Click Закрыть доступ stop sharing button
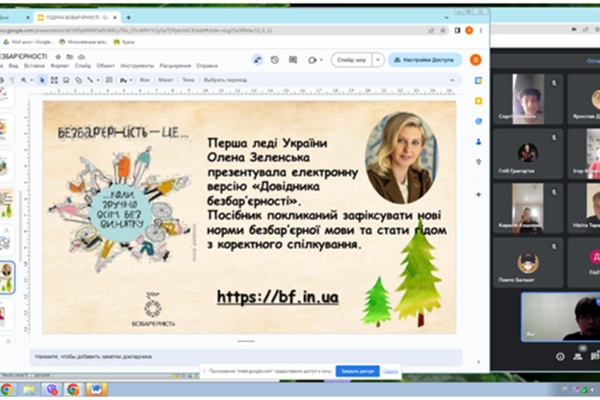Screen dimensions: 600x400 tap(357, 371)
